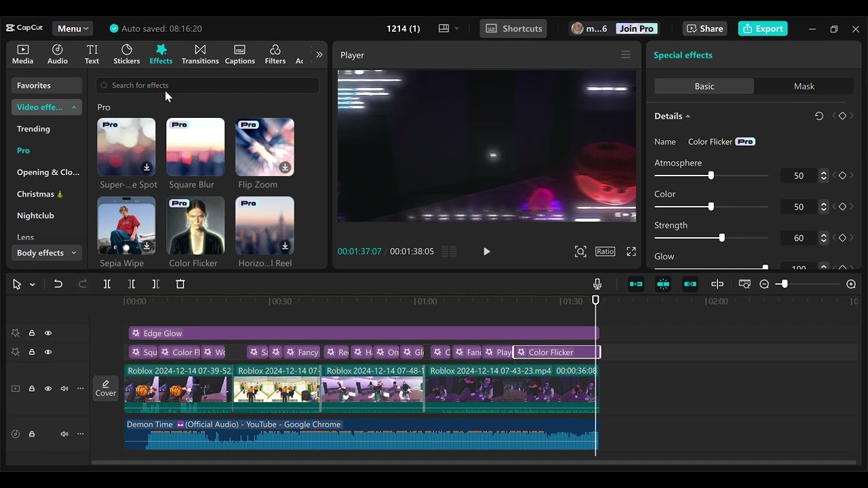Image resolution: width=868 pixels, height=488 pixels.
Task: Select Nightclub effects category
Action: click(35, 216)
